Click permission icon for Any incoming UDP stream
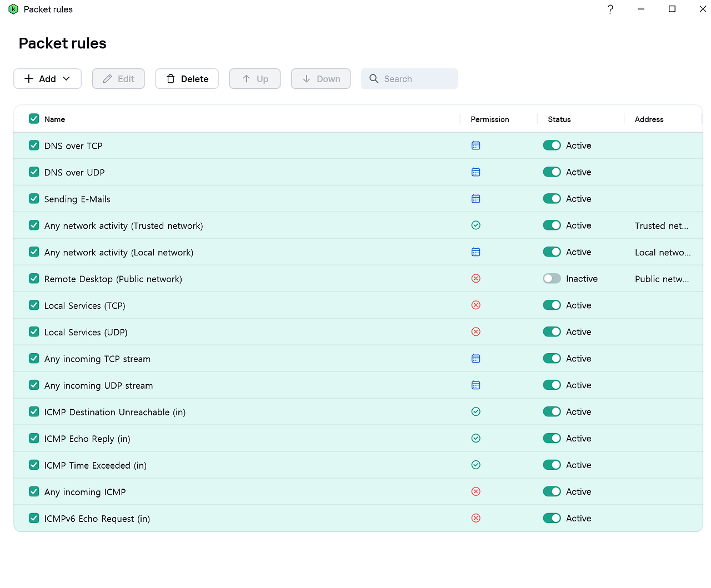The height and width of the screenshot is (588, 711). pos(475,385)
